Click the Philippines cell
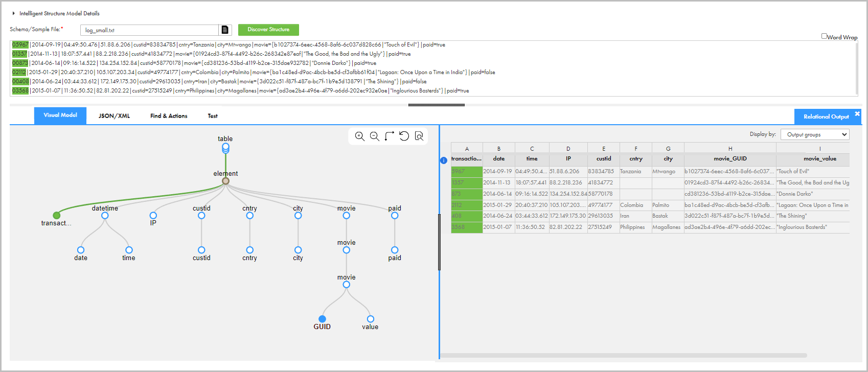 coord(636,227)
